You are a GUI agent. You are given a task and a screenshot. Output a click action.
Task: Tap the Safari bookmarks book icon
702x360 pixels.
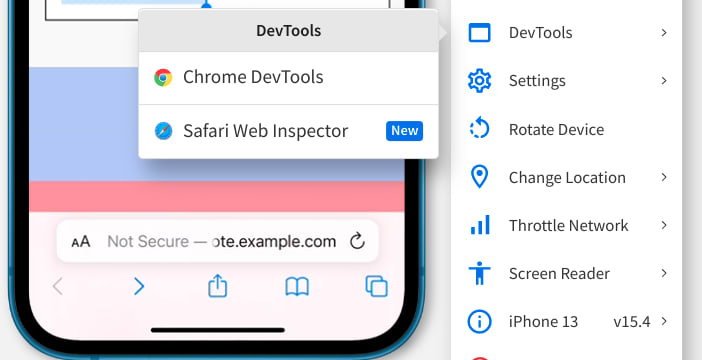coord(297,287)
